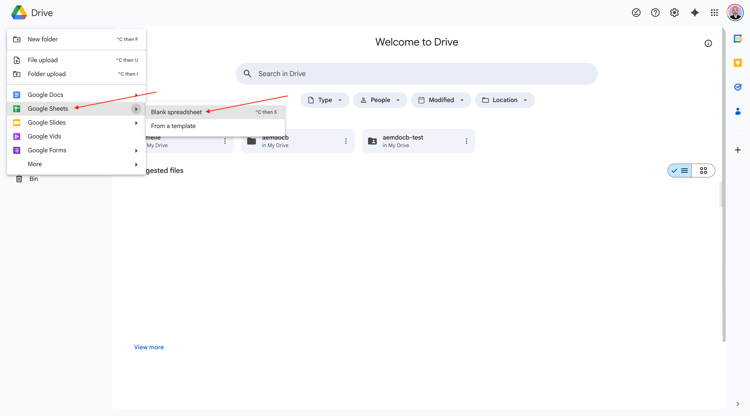Image resolution: width=750 pixels, height=416 pixels.
Task: Select Google Slides in the new menu
Action: 76,123
